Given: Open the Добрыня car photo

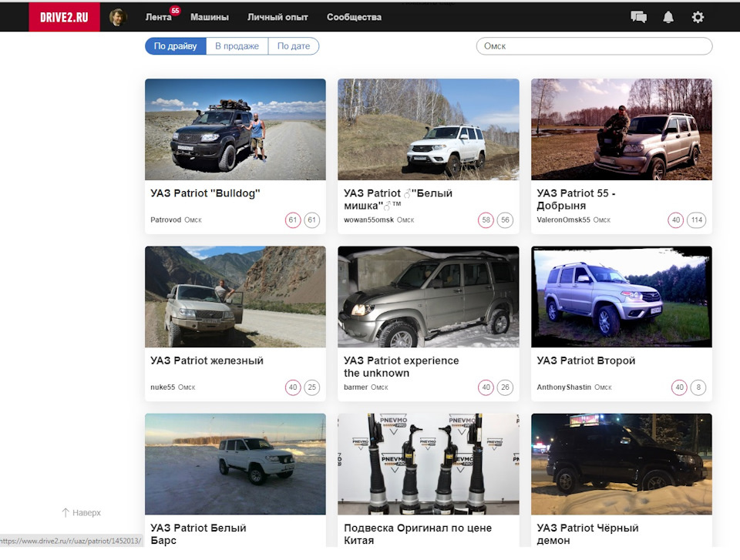Looking at the screenshot, I should coord(621,129).
